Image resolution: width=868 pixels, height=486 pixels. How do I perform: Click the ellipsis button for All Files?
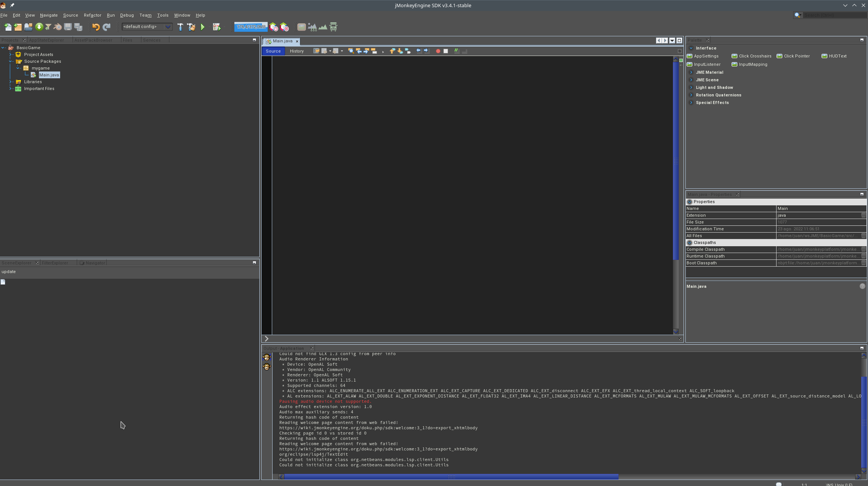click(863, 236)
